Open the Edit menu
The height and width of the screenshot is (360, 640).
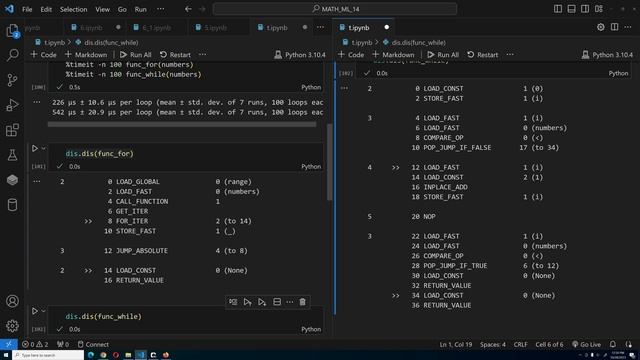(46, 9)
